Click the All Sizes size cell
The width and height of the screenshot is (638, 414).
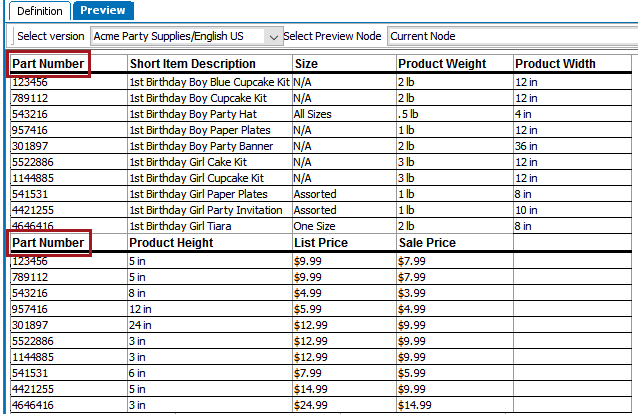coord(344,114)
